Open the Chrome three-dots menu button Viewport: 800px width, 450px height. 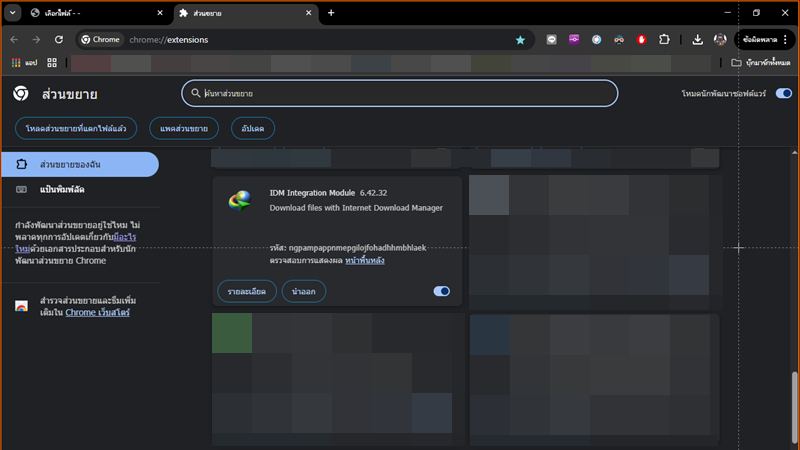(x=785, y=39)
